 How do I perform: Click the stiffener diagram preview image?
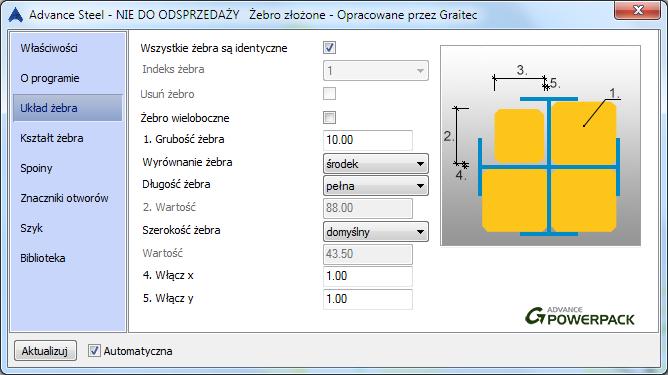pos(540,145)
